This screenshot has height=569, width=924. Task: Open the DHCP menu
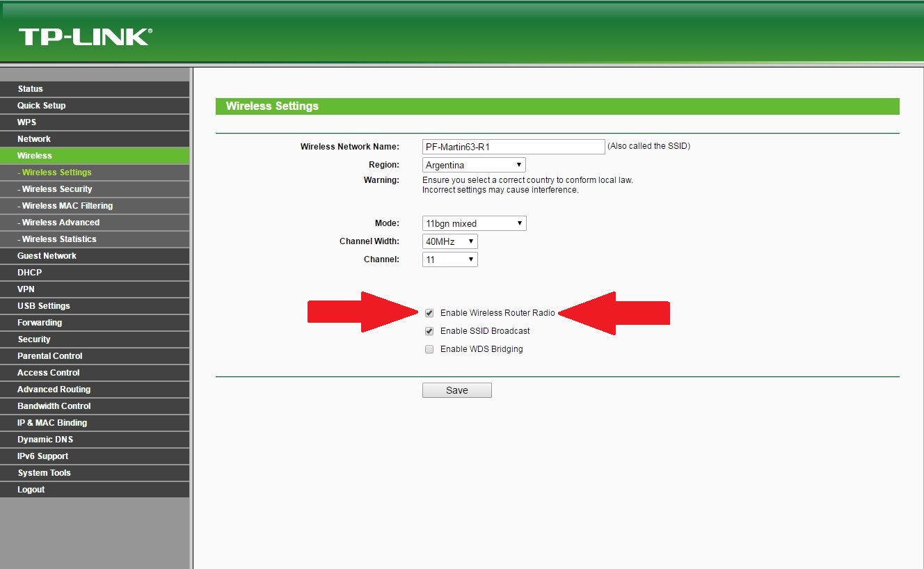(95, 273)
